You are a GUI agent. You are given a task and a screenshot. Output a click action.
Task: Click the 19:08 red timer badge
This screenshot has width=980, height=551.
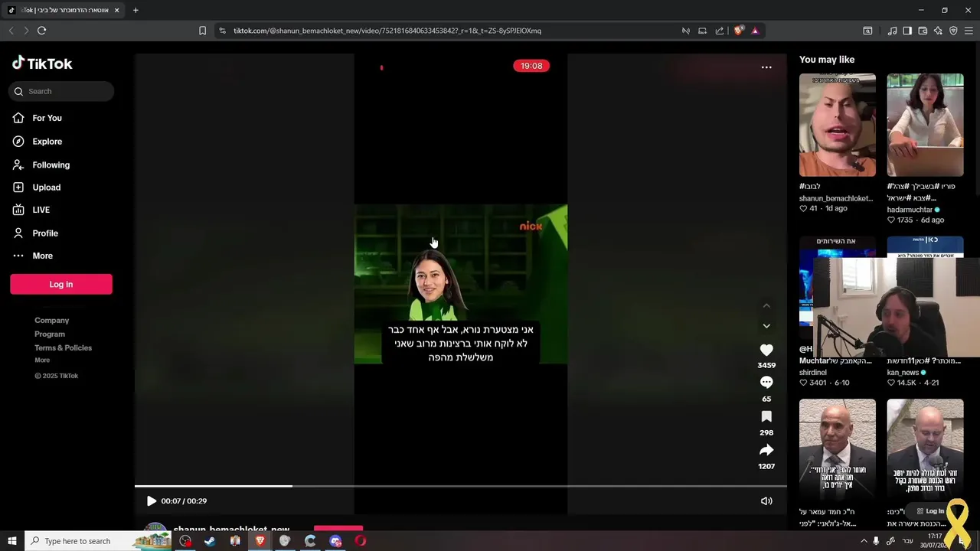click(531, 66)
